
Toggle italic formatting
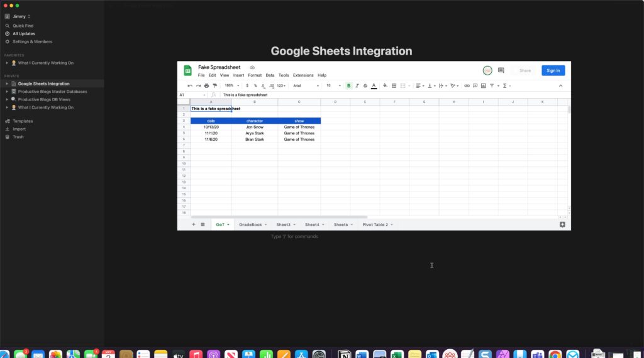(x=357, y=85)
